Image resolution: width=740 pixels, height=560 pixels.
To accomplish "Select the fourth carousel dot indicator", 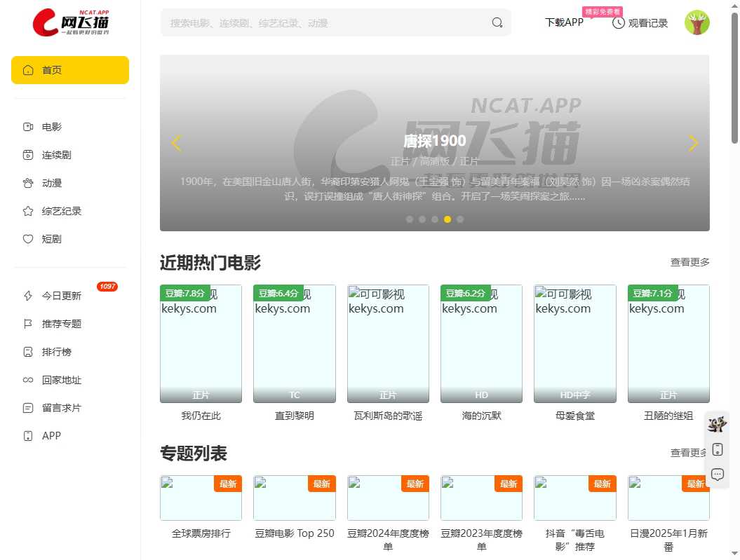I will click(448, 219).
